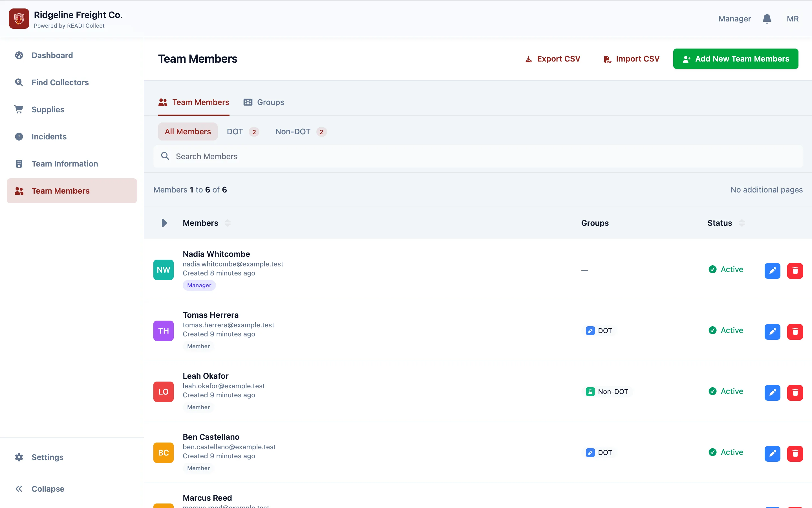Viewport: 812px width, 508px height.
Task: Click 'No additional pages' text
Action: [x=767, y=190]
